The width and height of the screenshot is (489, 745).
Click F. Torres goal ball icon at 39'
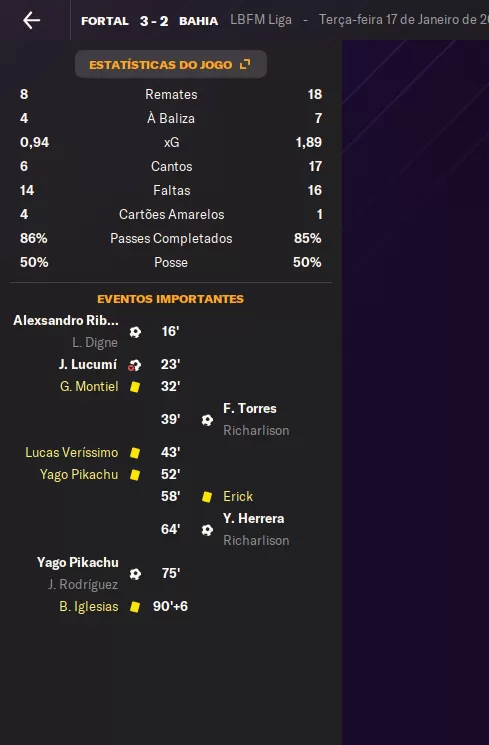[207, 420]
